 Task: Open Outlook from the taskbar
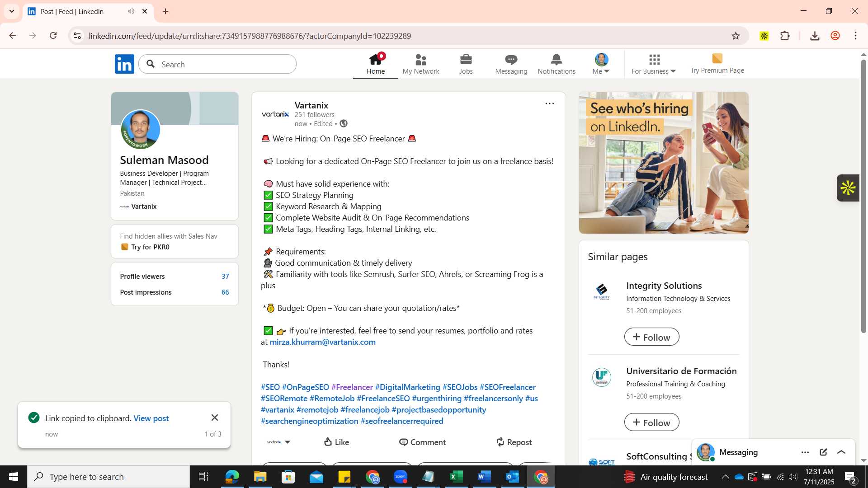click(512, 477)
